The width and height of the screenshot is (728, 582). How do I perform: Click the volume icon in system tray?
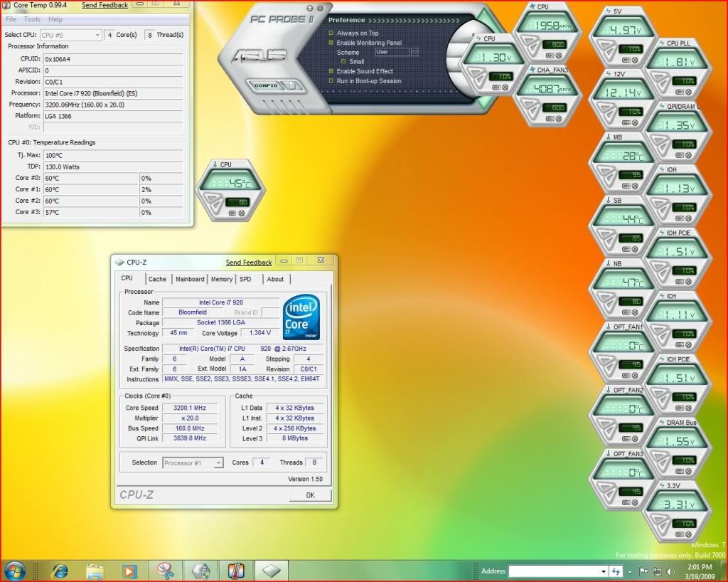pyautogui.click(x=670, y=571)
